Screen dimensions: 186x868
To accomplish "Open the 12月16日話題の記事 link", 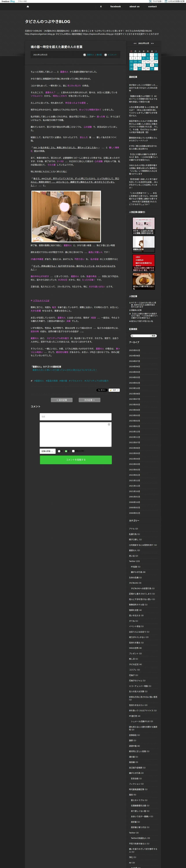I will point(176,1).
